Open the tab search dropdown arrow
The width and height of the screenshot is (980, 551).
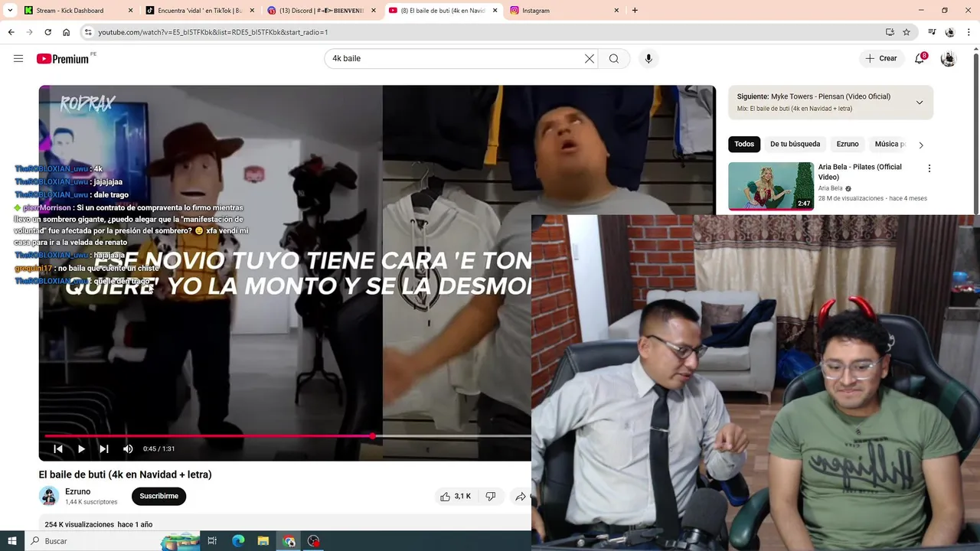[x=10, y=11]
